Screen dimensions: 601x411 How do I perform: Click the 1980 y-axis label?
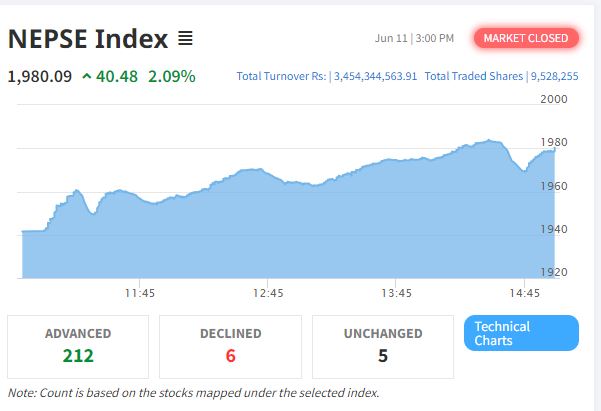pos(554,142)
